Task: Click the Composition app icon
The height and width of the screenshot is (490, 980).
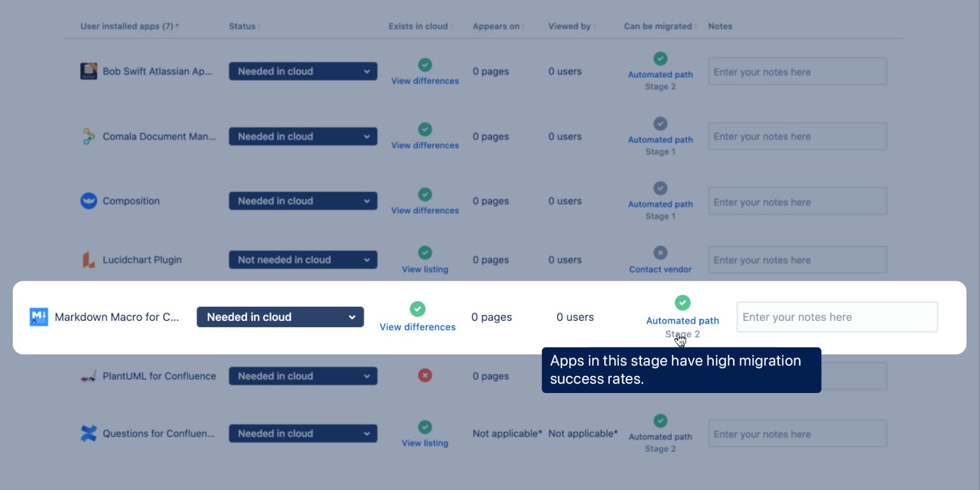Action: (x=89, y=200)
